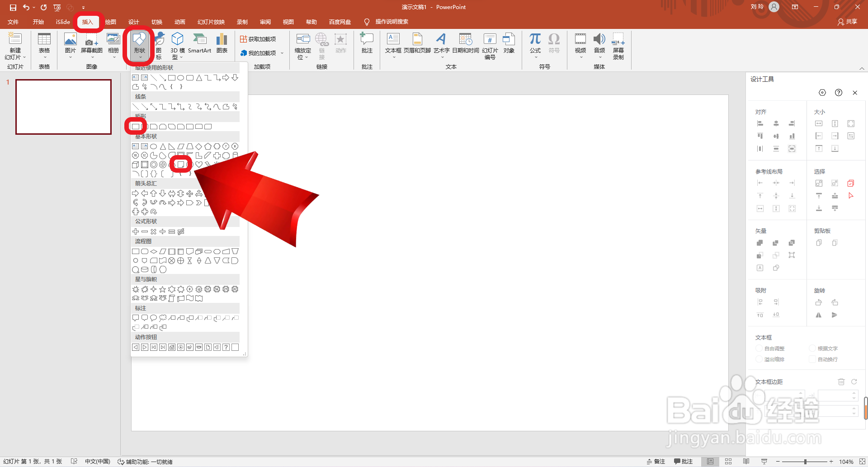Add a 批注 comment from ribbon
Image resolution: width=868 pixels, height=467 pixels.
pyautogui.click(x=367, y=43)
